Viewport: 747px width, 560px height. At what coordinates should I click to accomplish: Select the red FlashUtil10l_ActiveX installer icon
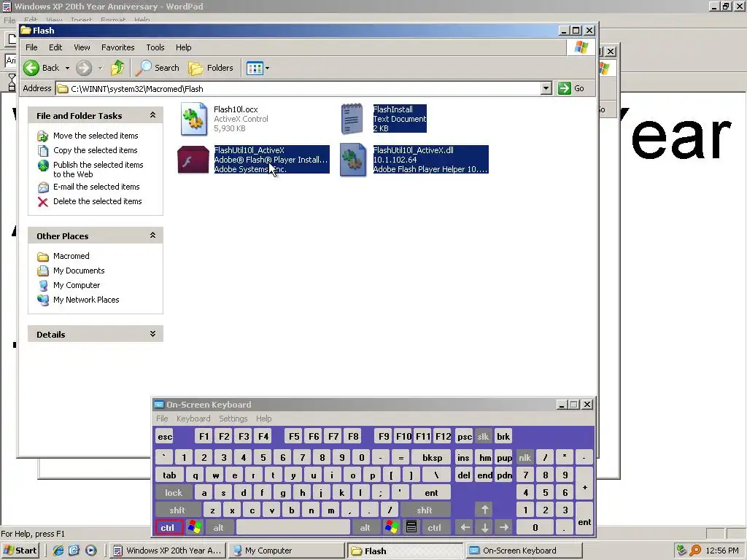[x=193, y=160]
